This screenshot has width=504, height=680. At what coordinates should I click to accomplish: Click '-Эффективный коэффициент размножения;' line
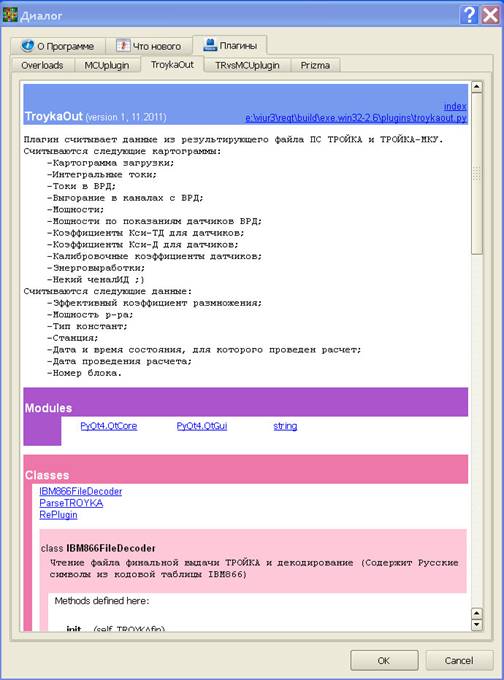(155, 303)
